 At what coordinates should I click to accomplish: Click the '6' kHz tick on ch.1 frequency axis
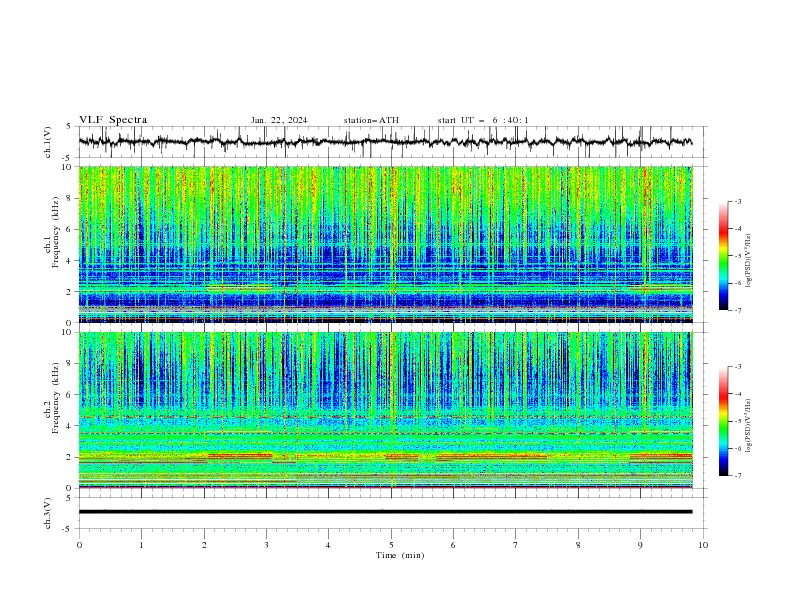(x=70, y=229)
